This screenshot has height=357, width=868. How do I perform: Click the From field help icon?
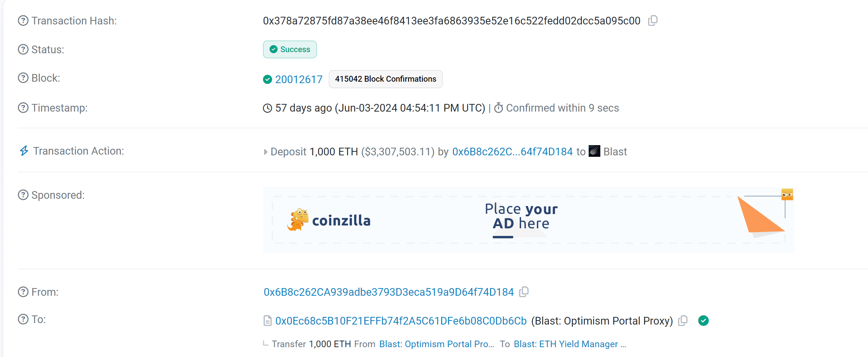click(23, 292)
